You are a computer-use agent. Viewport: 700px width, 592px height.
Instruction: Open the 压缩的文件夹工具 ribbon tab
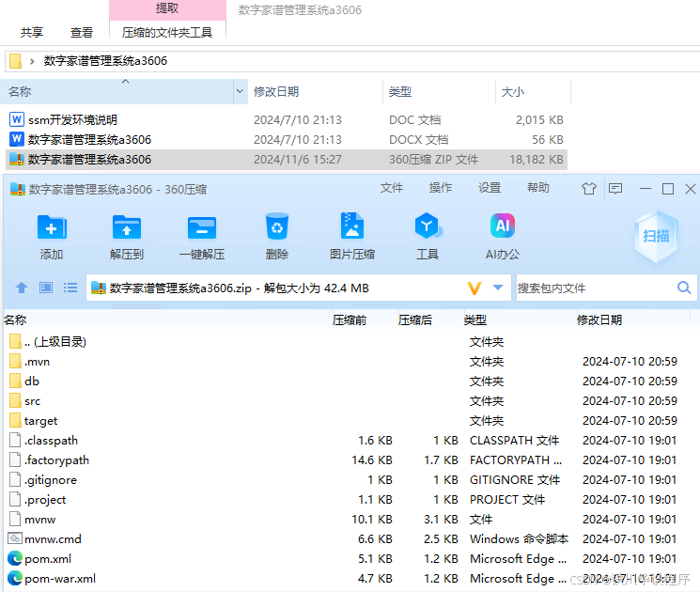click(167, 33)
